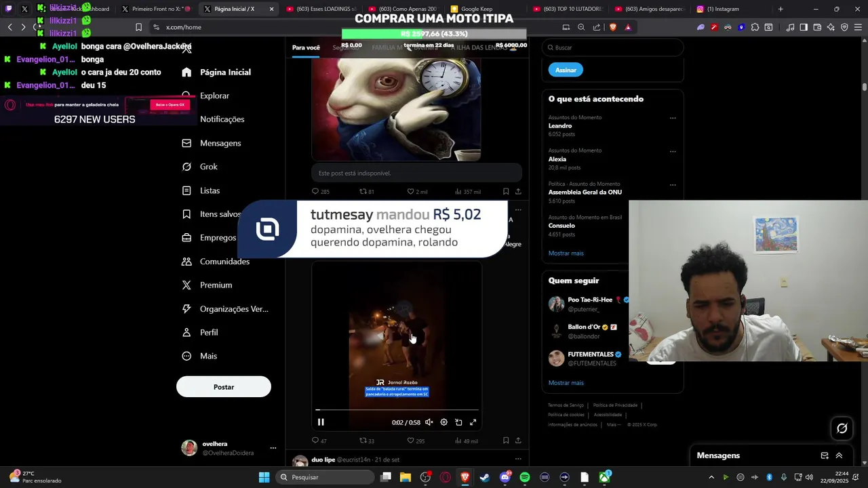Screen dimensions: 868x488
Task: Open more options on duo lipe post
Action: click(x=518, y=460)
